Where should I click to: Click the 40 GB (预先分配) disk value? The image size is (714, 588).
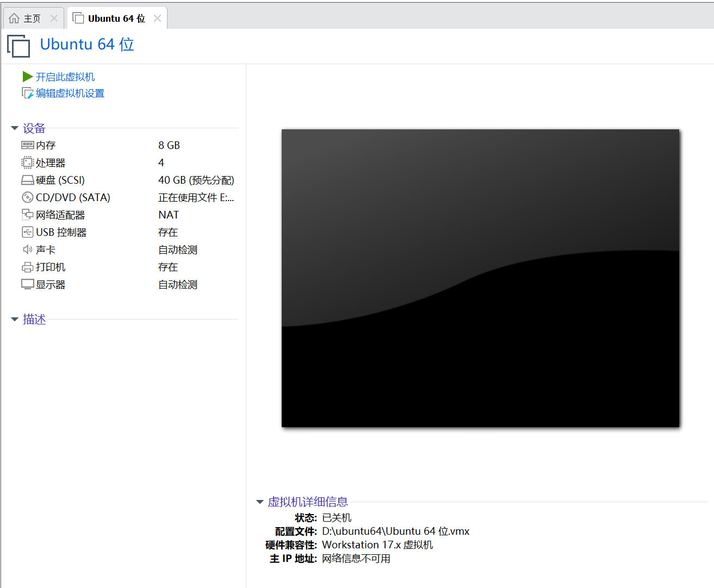click(x=196, y=180)
